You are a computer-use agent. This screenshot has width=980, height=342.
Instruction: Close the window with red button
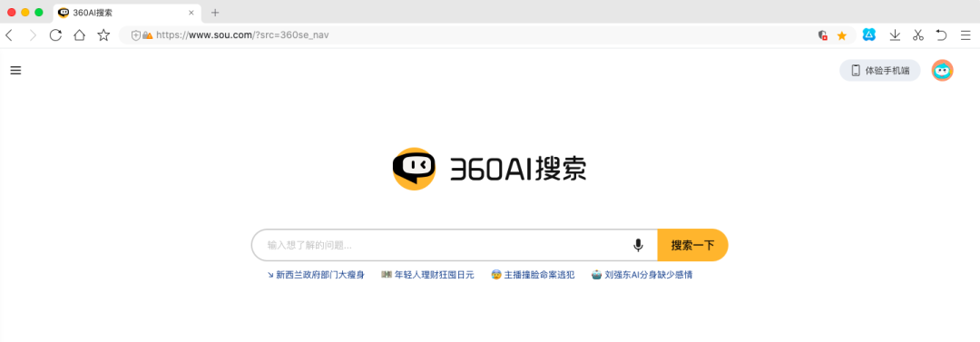tap(11, 12)
